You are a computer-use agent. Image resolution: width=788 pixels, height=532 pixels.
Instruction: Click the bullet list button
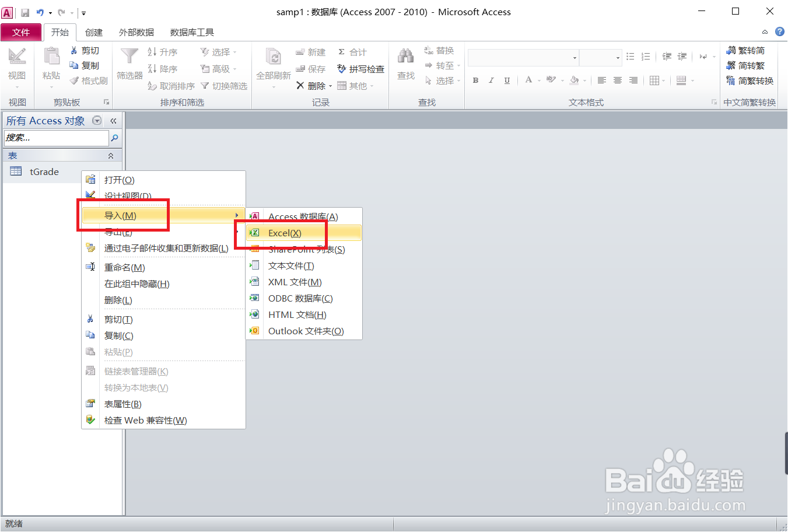(630, 57)
